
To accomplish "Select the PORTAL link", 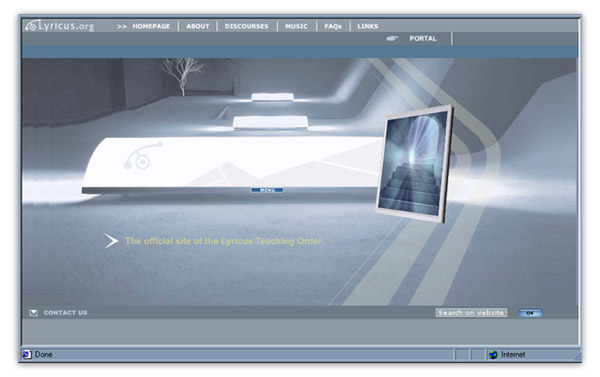I will 423,38.
